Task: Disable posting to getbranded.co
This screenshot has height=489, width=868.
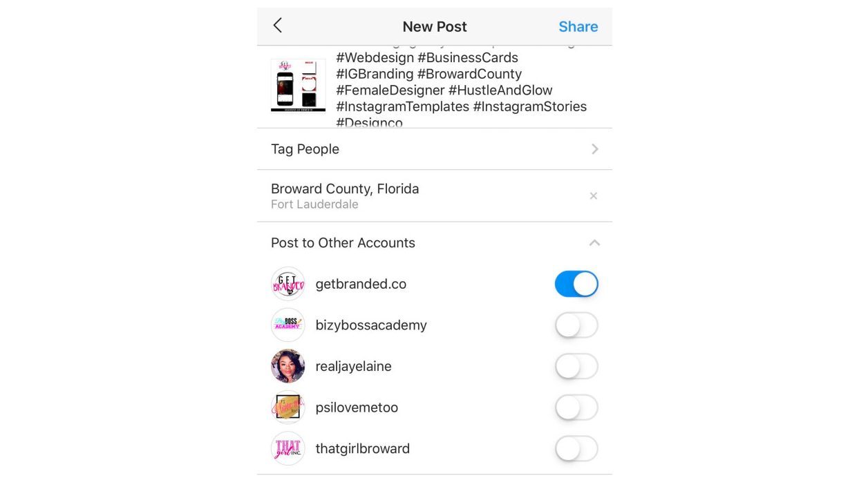Action: point(576,284)
